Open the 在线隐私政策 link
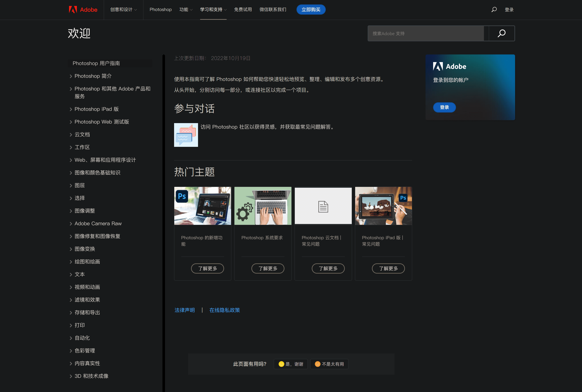The width and height of the screenshot is (582, 392). [224, 310]
